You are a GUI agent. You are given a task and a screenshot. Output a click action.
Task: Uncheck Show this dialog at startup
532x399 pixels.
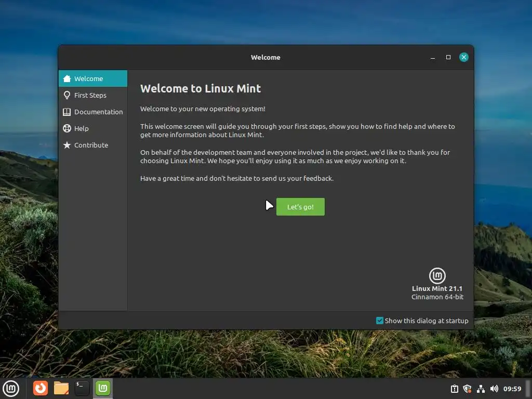[x=380, y=321]
